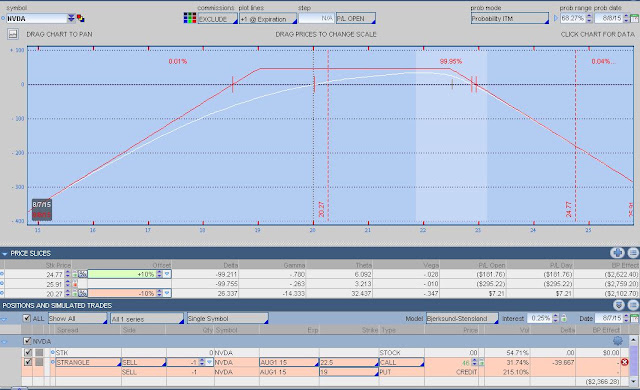Open the prob date calendar icon

(635, 18)
